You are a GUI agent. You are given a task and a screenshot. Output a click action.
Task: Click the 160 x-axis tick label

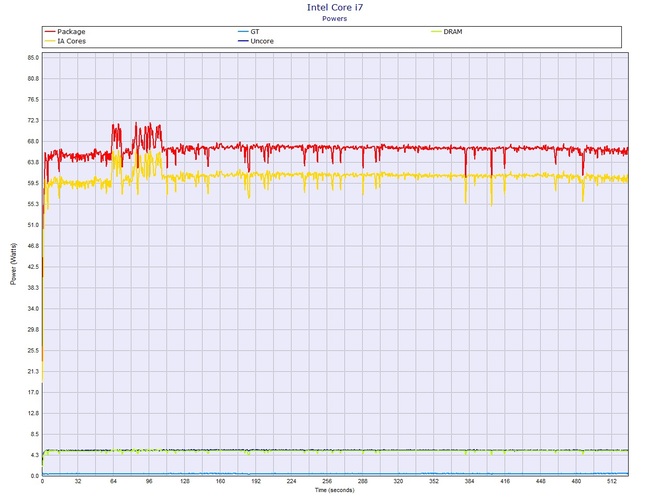pyautogui.click(x=220, y=481)
